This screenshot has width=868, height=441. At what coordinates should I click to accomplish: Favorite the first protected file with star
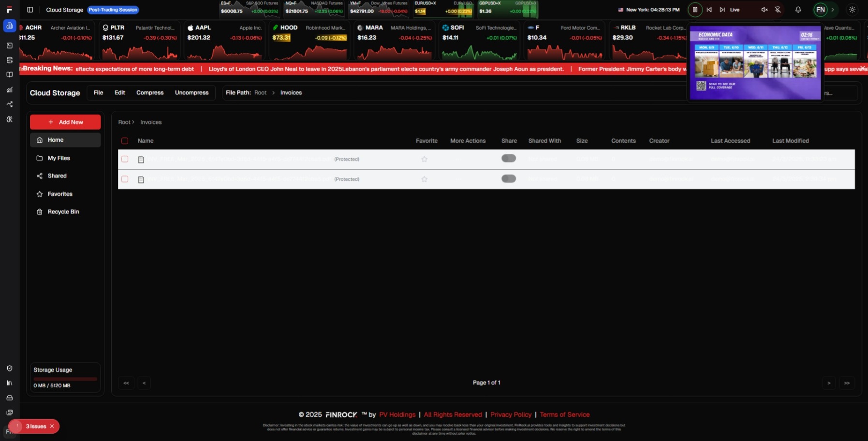tap(424, 159)
